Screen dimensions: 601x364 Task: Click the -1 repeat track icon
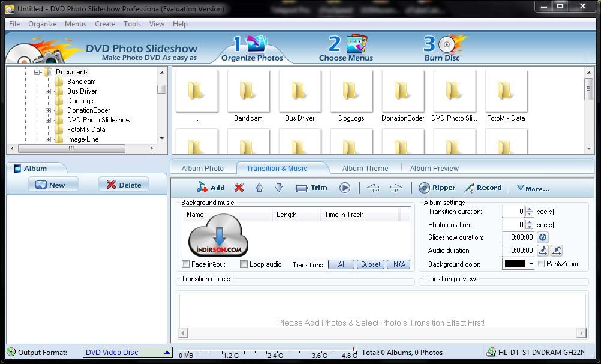[x=396, y=188]
